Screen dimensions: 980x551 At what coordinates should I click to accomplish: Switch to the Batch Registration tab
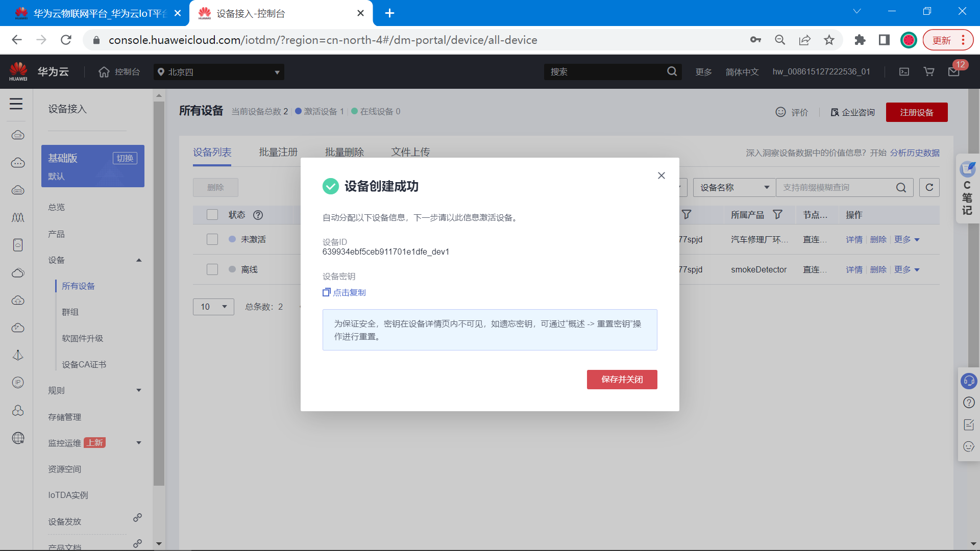pos(278,152)
